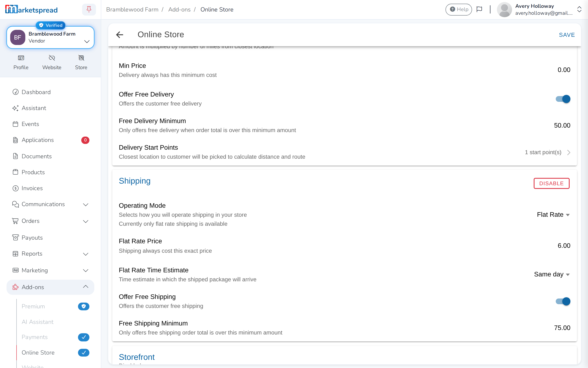Open Delivery Start Points 1 start point(s)
Screen dimensions: 588x368
point(547,152)
